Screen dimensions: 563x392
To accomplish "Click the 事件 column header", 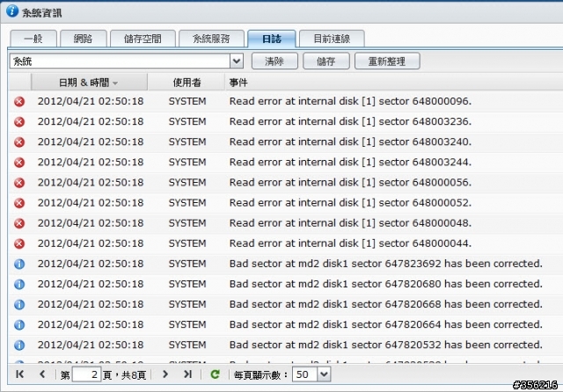I will tap(394, 83).
